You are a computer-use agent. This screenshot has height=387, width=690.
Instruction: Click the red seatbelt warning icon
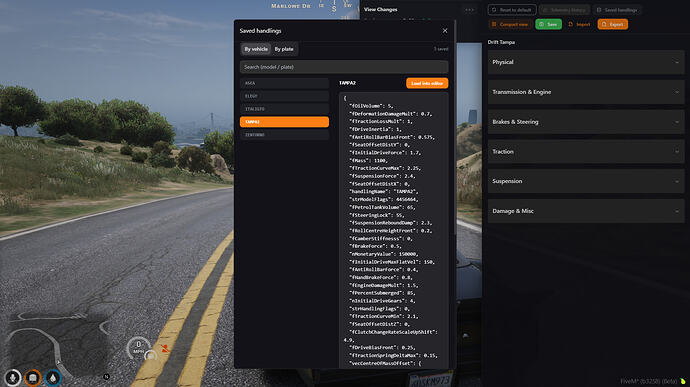(x=165, y=348)
